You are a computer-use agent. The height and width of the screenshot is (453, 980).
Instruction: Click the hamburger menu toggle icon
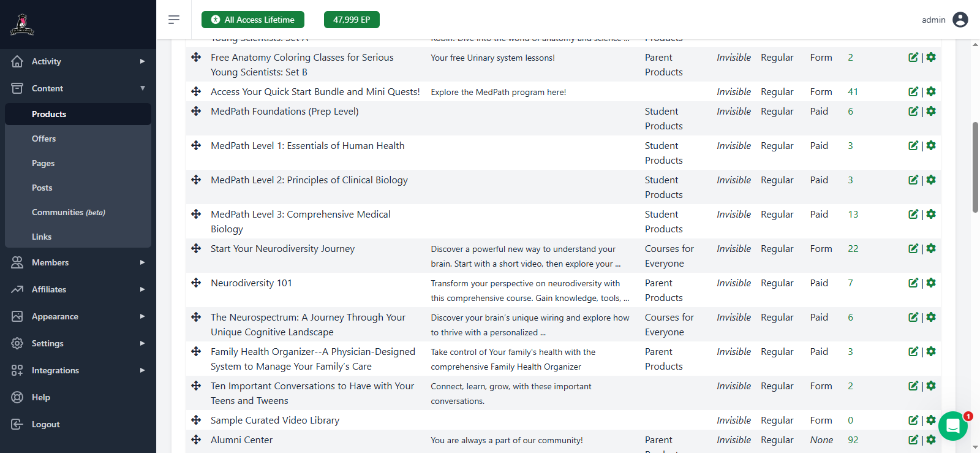pyautogui.click(x=174, y=20)
